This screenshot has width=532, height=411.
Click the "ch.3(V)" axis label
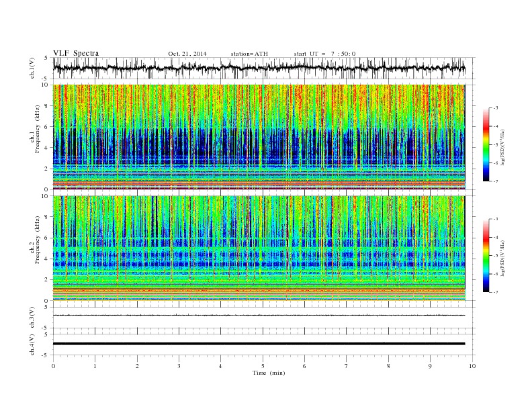point(32,318)
